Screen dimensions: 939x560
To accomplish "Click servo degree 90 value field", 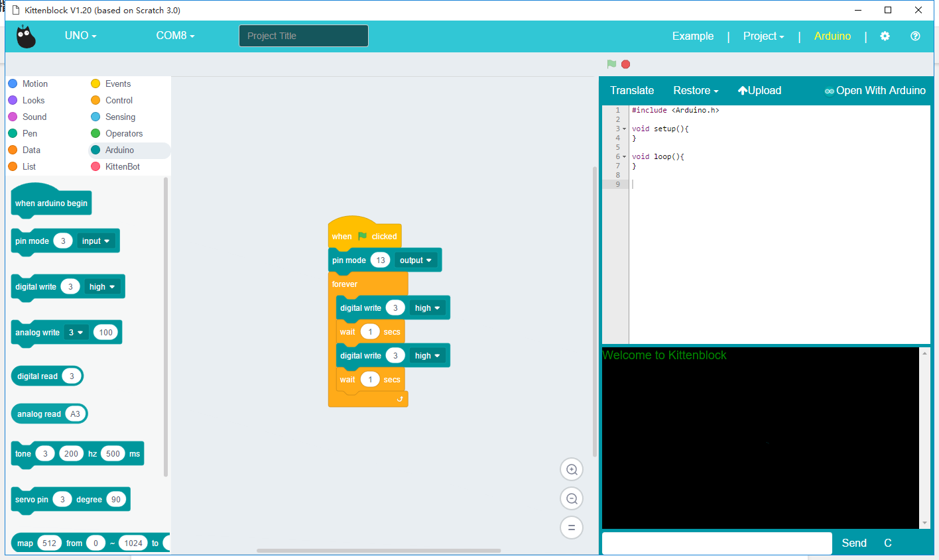I will [x=116, y=500].
